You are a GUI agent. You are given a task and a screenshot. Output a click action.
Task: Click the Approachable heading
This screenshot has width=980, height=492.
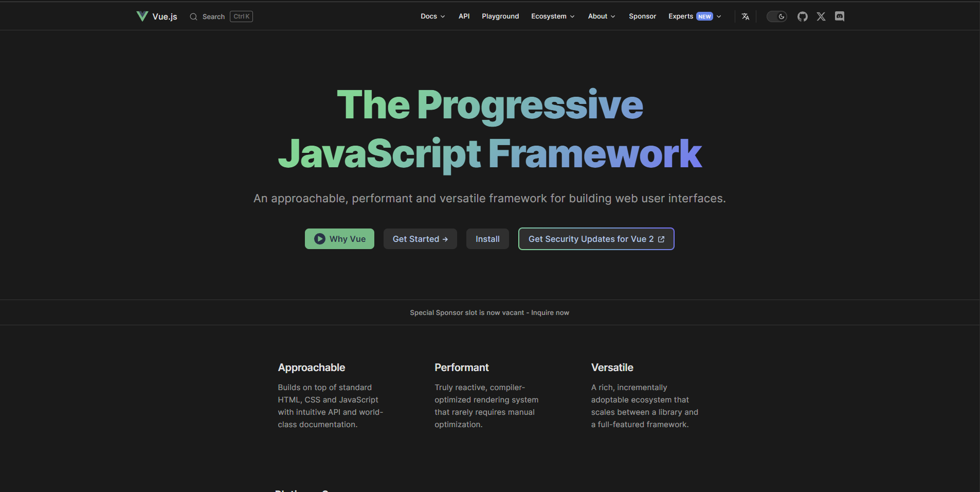pyautogui.click(x=312, y=367)
